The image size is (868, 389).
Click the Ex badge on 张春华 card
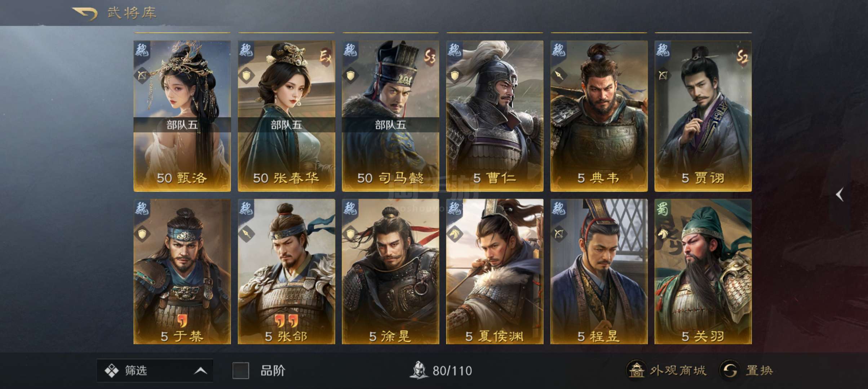[x=325, y=57]
